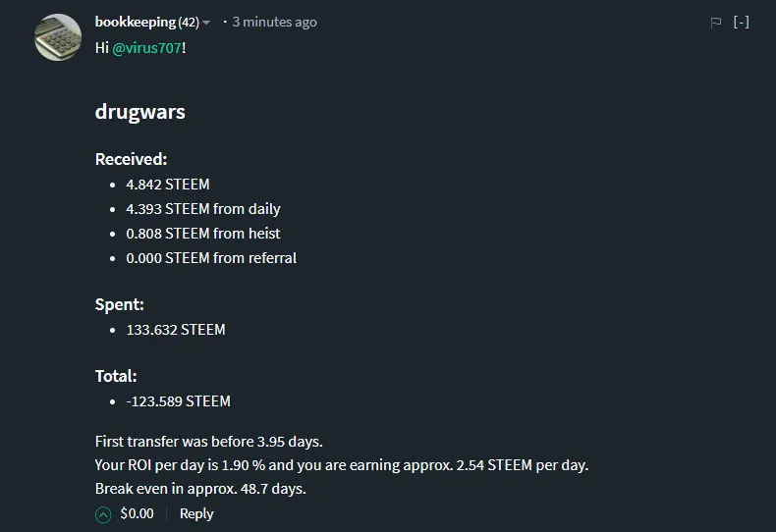Click the 133.632 STEEM spent amount
Image resolution: width=776 pixels, height=532 pixels.
click(176, 330)
